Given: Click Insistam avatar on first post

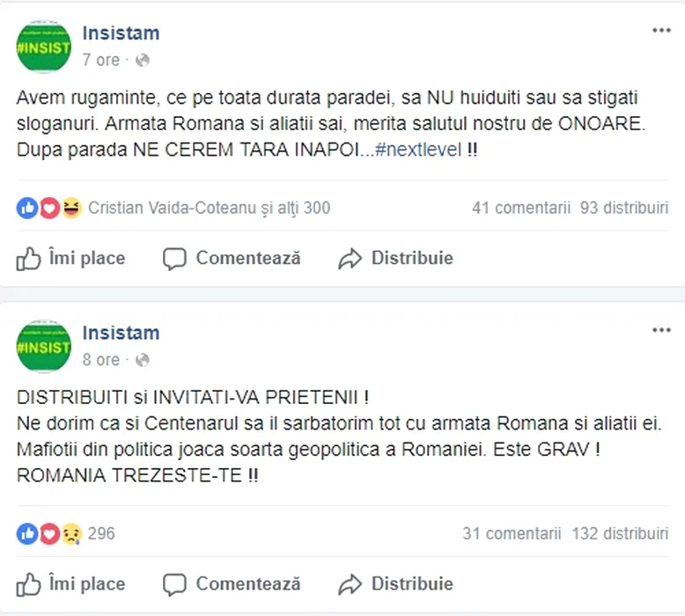Looking at the screenshot, I should click(x=44, y=47).
